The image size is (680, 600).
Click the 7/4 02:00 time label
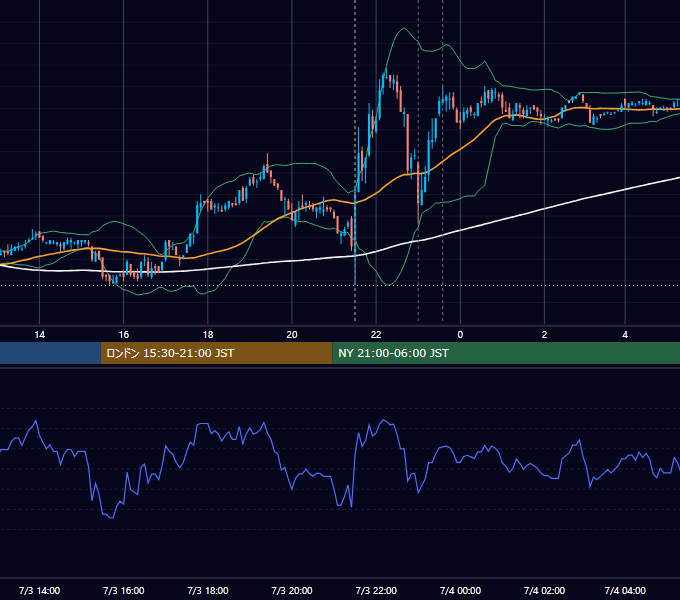544,590
